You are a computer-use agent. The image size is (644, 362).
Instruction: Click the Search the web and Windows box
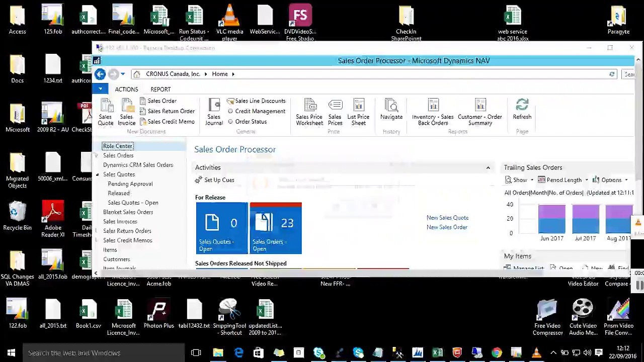[104, 353]
